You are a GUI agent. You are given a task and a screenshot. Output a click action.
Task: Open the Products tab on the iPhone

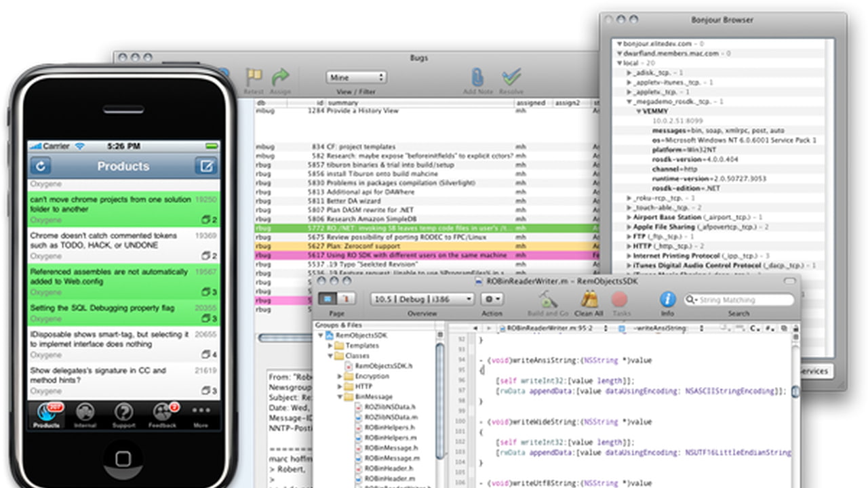coord(46,415)
